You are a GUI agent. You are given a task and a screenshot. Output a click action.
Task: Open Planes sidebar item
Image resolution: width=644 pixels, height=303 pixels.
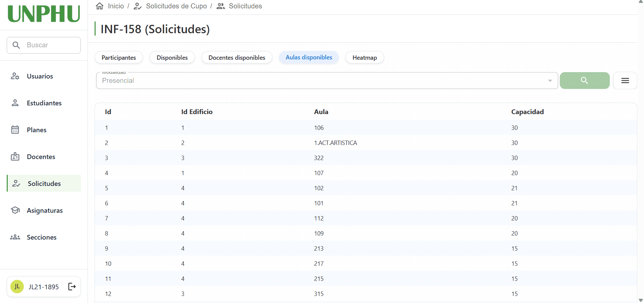pyautogui.click(x=44, y=130)
